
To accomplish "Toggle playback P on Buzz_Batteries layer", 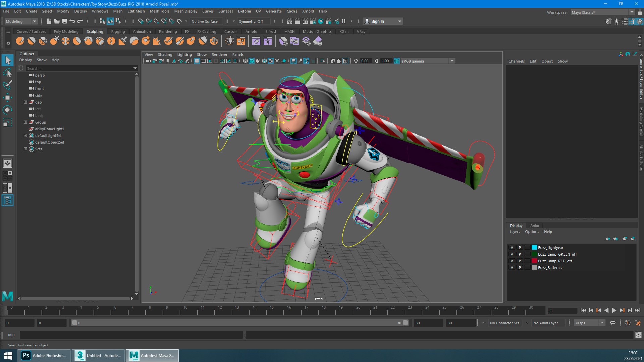I will point(520,268).
